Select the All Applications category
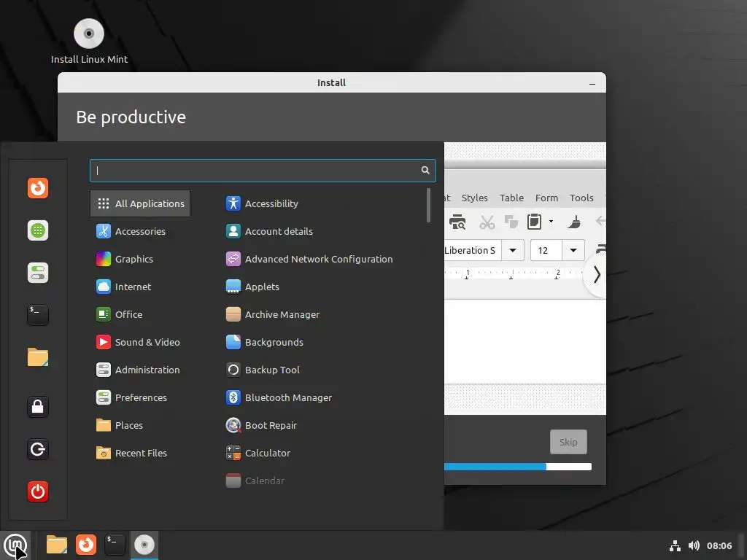747x560 pixels. click(x=140, y=203)
